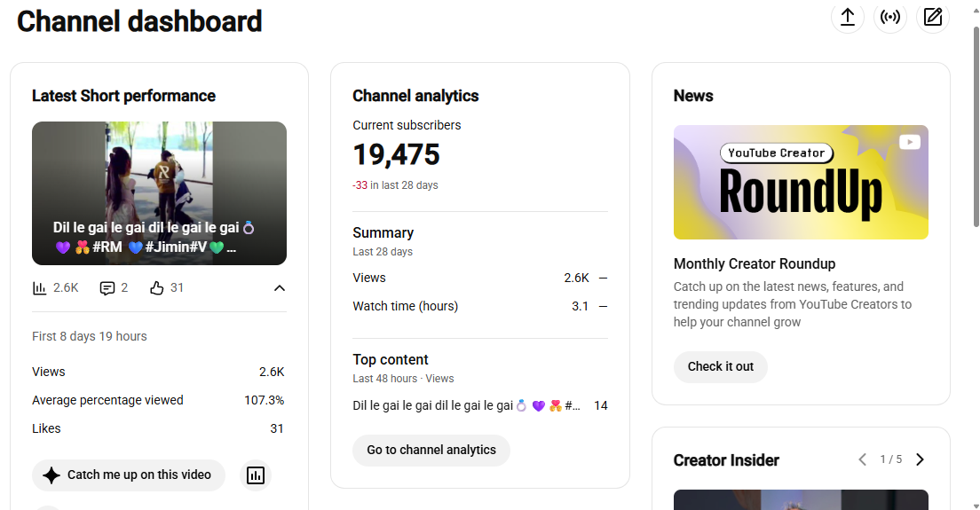The height and width of the screenshot is (510, 980).
Task: Open the Short's comments icon
Action: [x=107, y=287]
